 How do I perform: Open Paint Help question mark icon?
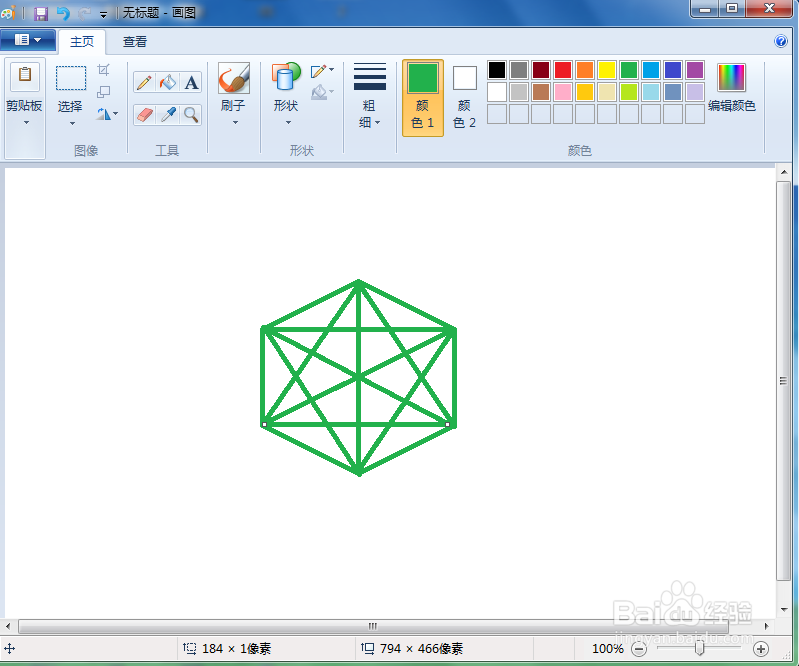pyautogui.click(x=781, y=41)
